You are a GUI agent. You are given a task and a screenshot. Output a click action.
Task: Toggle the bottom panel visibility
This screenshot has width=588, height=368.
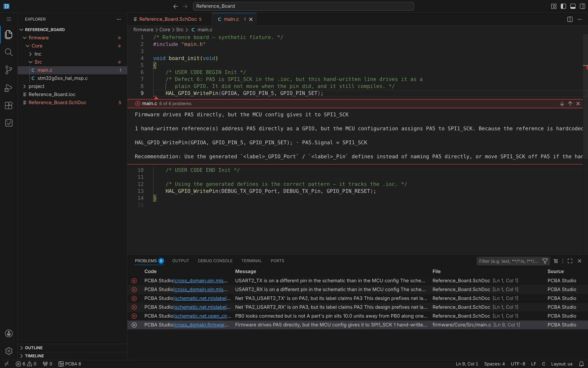click(x=573, y=6)
